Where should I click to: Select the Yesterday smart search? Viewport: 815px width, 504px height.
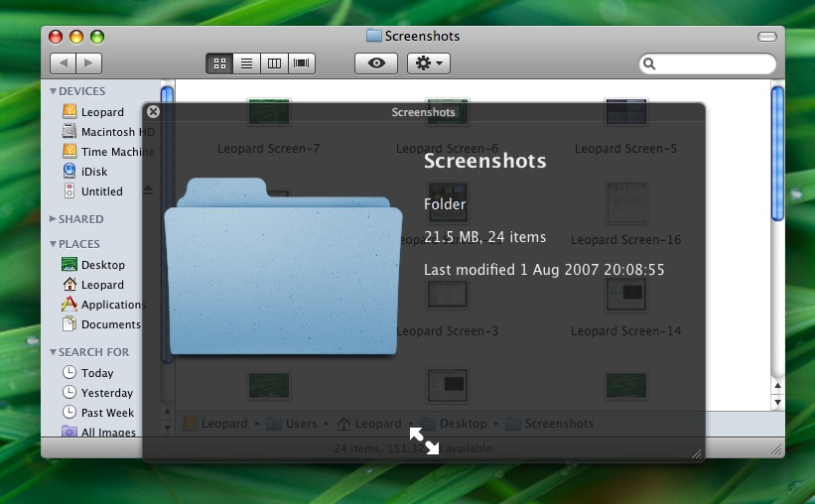97,392
